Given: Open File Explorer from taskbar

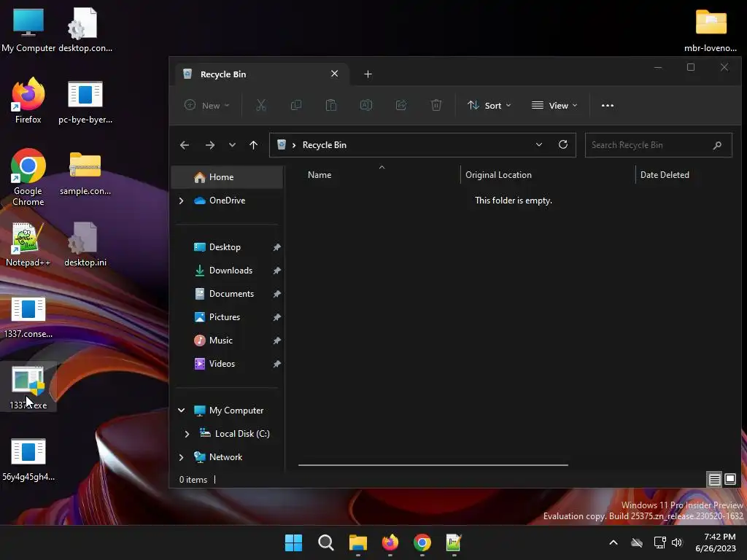Looking at the screenshot, I should coord(357,542).
